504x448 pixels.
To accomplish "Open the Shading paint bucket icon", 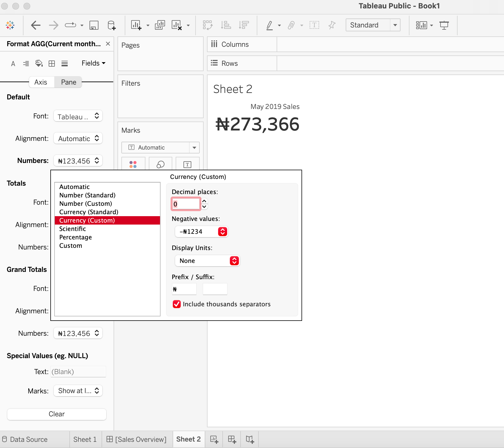I will 39,64.
